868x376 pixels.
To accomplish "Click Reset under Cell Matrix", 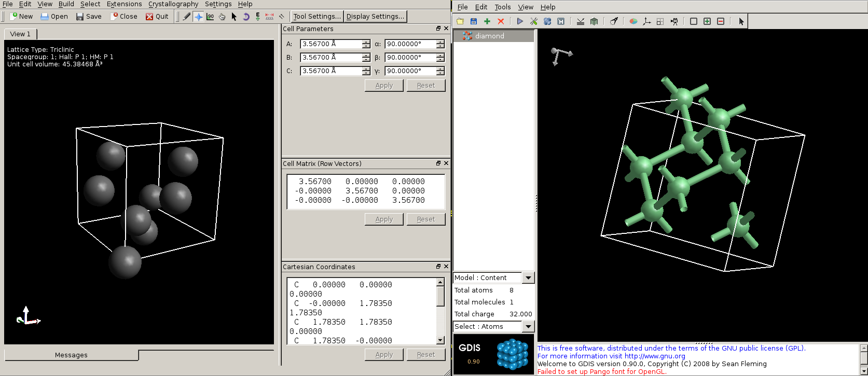I will 426,219.
